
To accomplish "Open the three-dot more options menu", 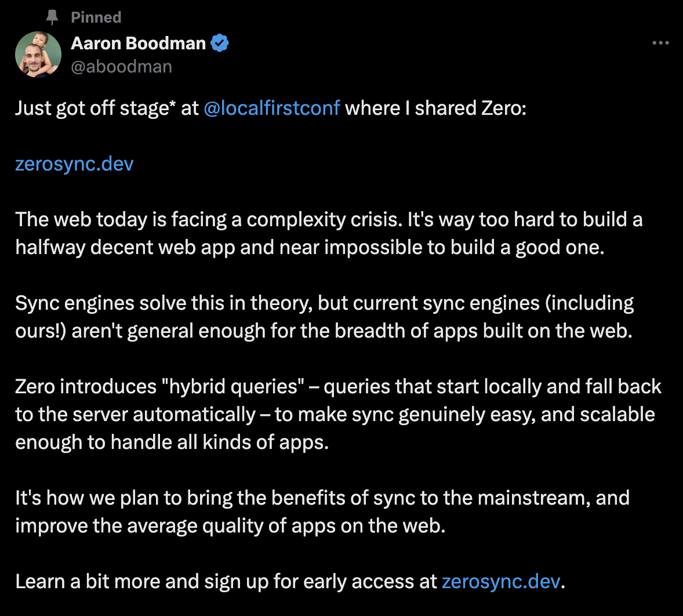I will pos(660,43).
